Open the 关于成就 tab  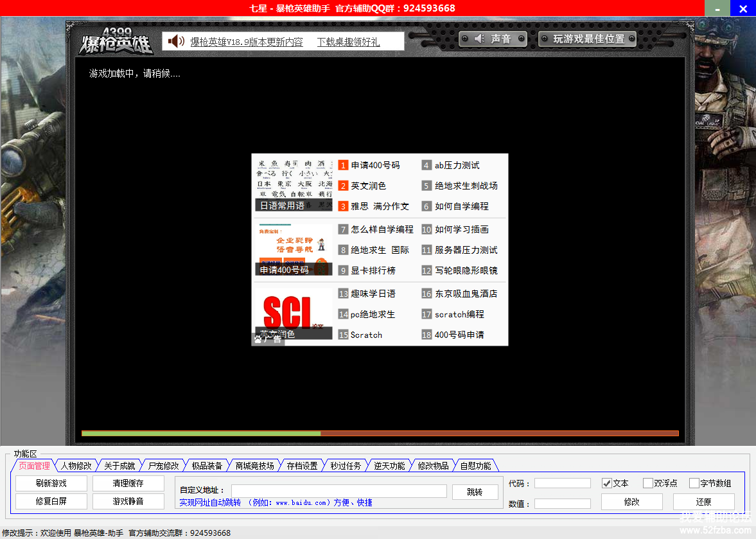pos(119,466)
